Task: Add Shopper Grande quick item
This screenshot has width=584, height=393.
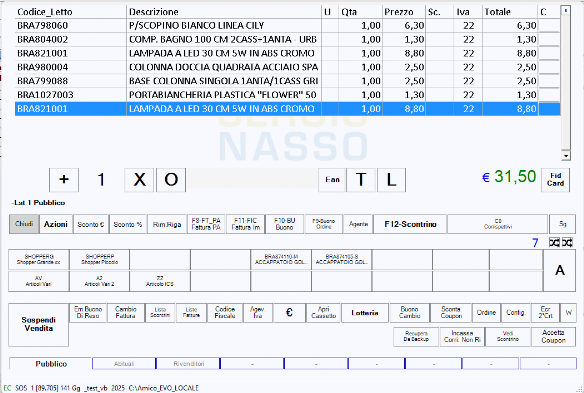Action: [x=39, y=260]
